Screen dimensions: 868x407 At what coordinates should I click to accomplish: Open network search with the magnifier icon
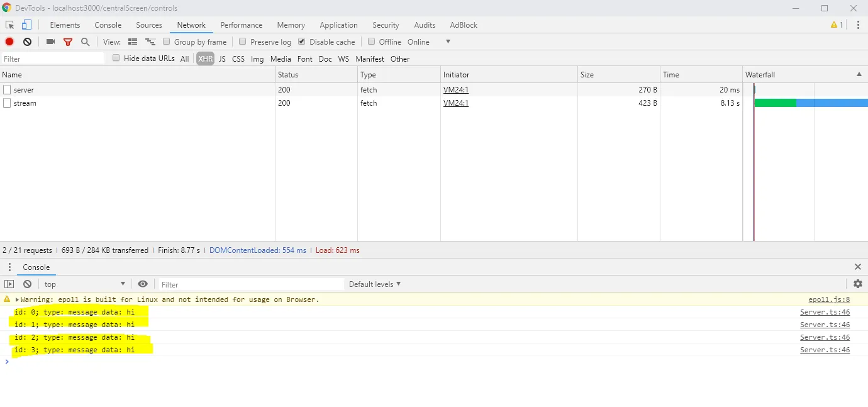85,42
